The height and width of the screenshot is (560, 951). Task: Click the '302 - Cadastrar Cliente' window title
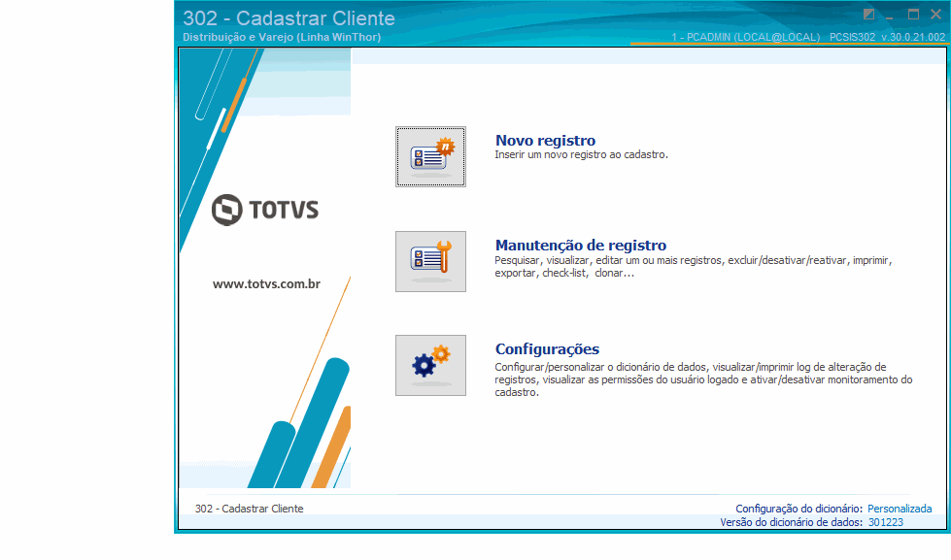point(289,18)
